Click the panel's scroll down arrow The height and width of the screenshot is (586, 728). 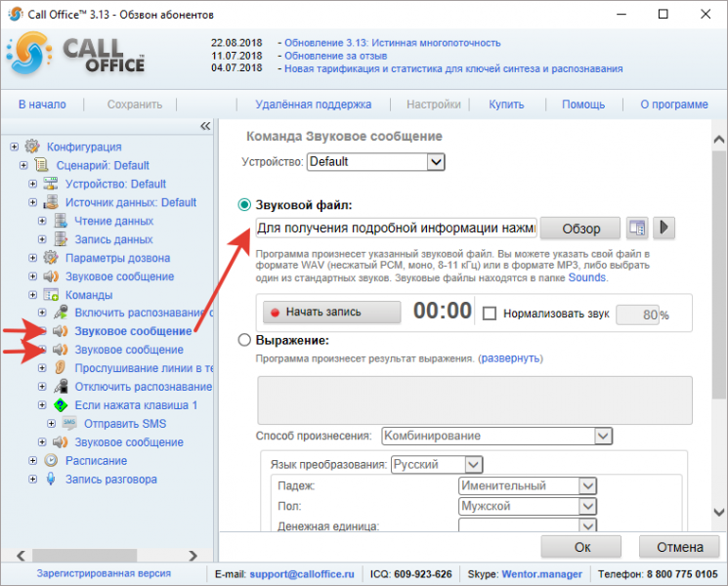pyautogui.click(x=718, y=512)
